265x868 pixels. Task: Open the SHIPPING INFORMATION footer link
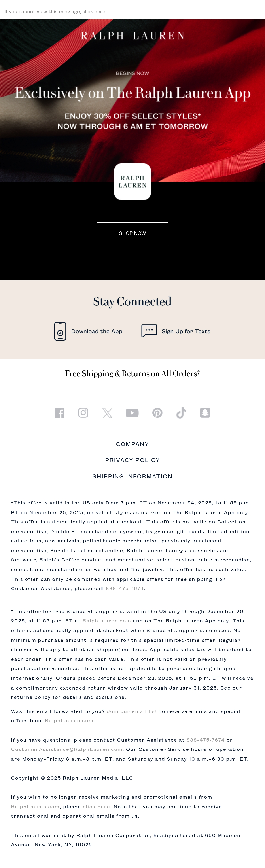(x=132, y=476)
